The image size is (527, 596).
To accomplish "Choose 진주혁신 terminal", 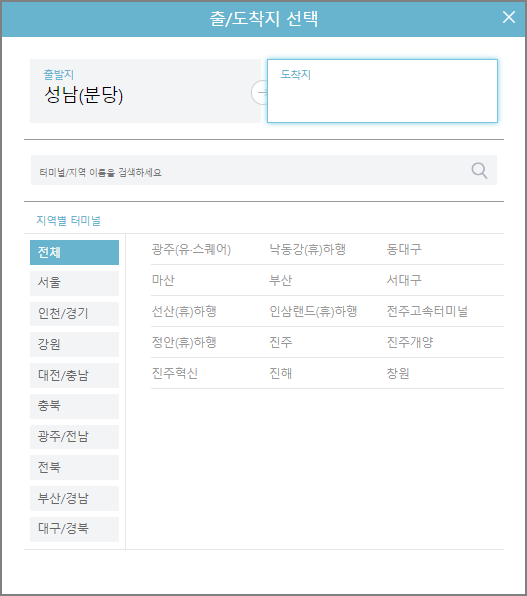I will point(175,373).
